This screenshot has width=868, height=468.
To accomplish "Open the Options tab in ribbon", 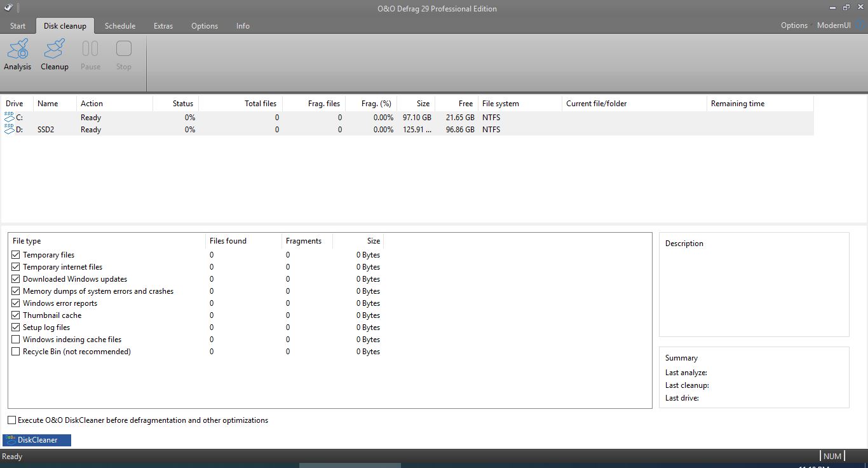I will point(205,26).
